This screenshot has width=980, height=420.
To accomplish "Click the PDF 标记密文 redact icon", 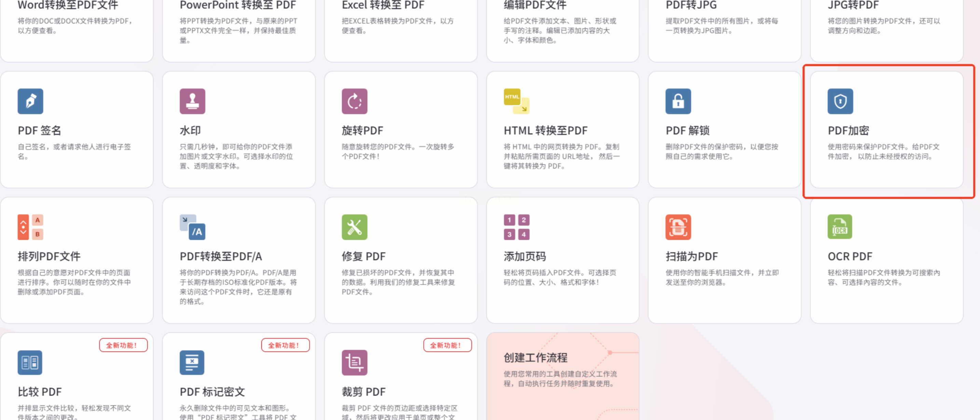I will [x=192, y=363].
